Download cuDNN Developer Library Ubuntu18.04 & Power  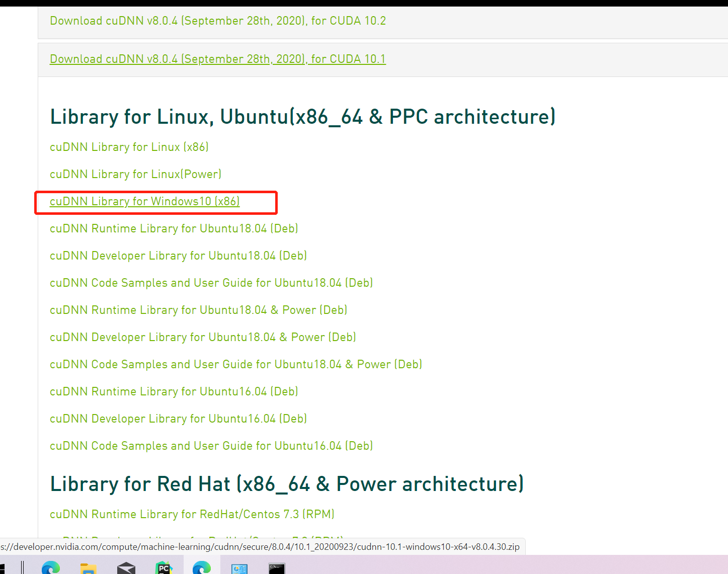click(x=203, y=337)
